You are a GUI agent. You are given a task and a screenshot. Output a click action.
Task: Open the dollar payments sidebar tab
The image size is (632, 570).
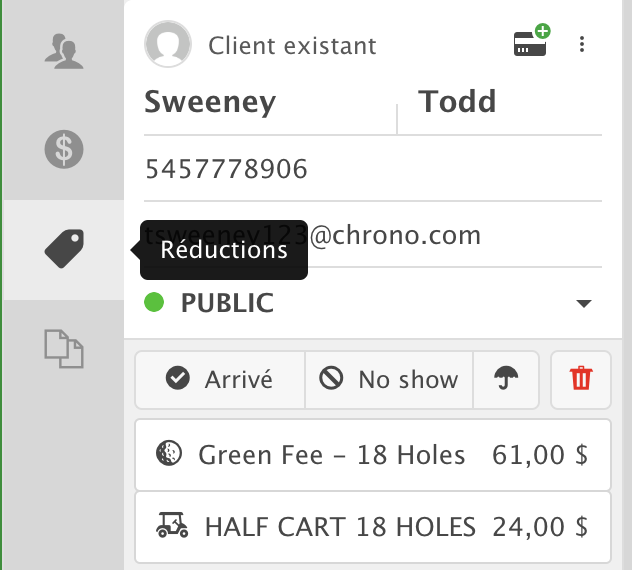pyautogui.click(x=64, y=150)
